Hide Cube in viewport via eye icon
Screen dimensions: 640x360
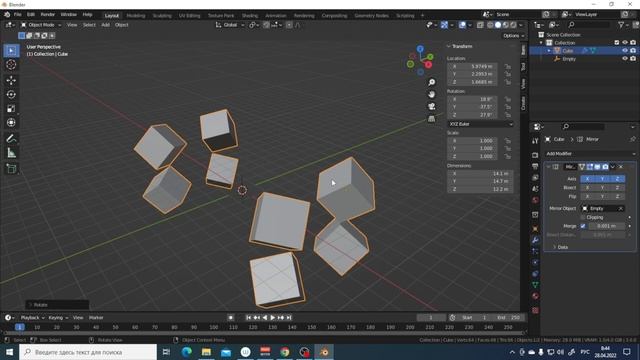coord(625,51)
